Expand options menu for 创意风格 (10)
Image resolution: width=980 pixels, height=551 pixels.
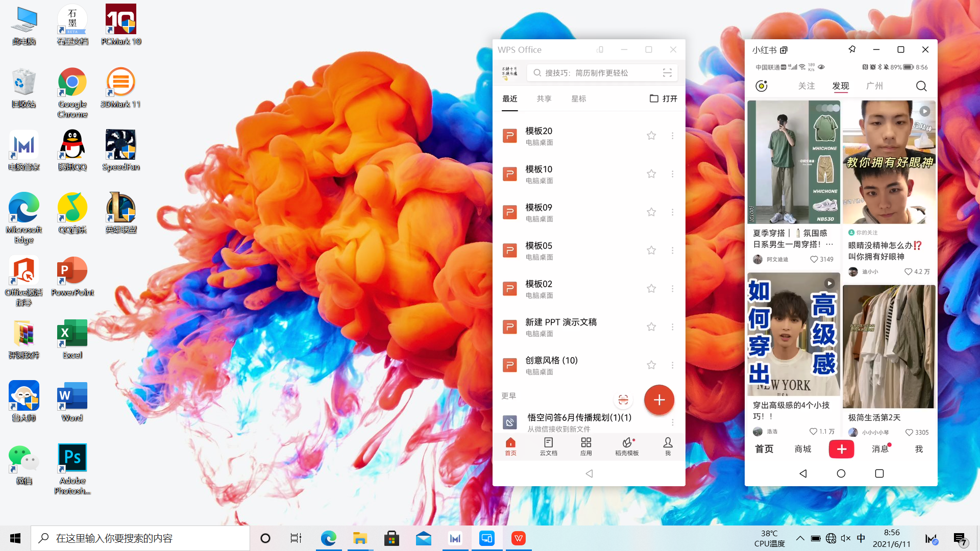pyautogui.click(x=672, y=365)
